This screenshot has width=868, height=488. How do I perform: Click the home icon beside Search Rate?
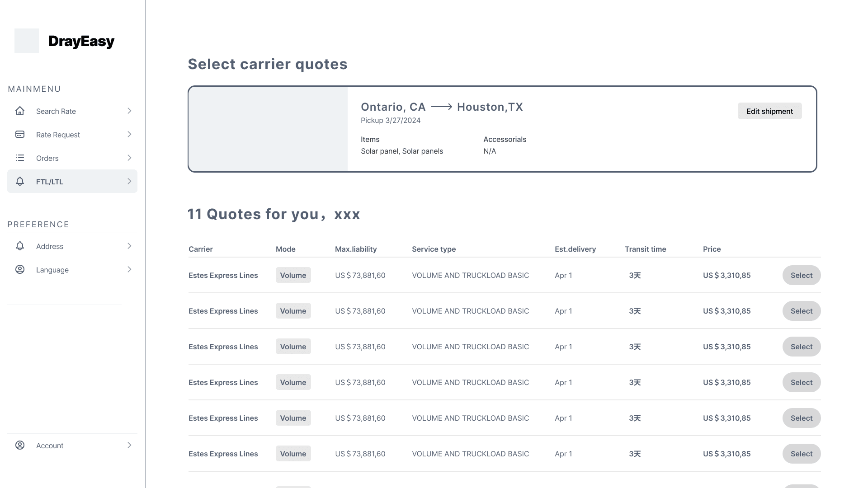click(x=20, y=111)
